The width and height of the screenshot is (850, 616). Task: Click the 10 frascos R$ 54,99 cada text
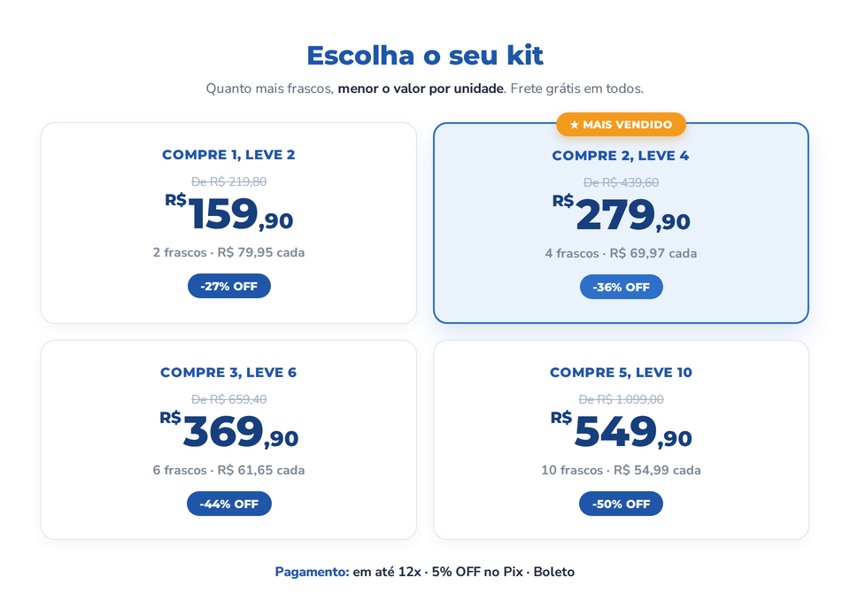621,470
